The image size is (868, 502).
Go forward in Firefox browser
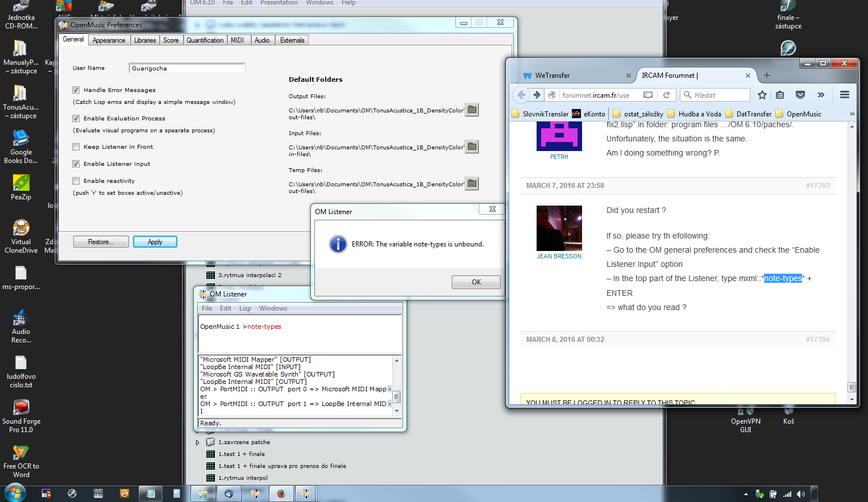[537, 95]
